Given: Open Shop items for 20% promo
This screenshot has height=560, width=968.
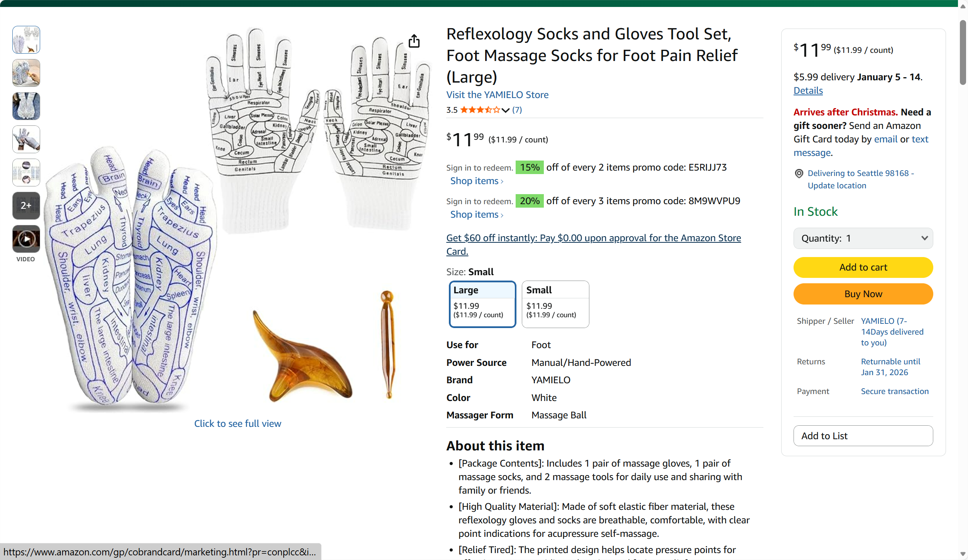Looking at the screenshot, I should tap(477, 215).
